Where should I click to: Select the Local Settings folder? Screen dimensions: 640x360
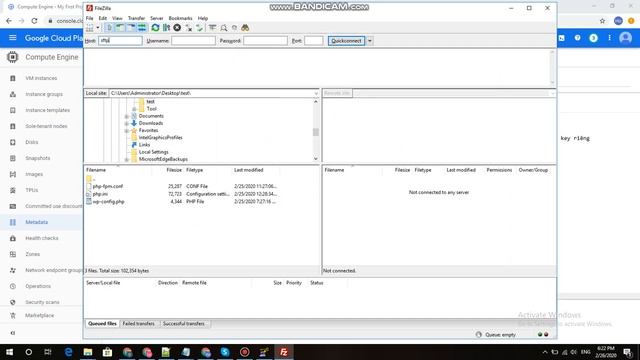[x=153, y=152]
